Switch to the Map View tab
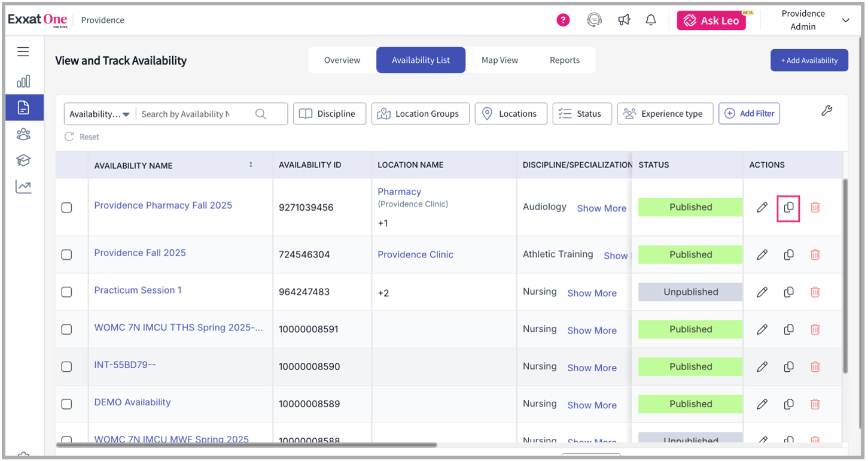The height and width of the screenshot is (461, 868). 500,60
